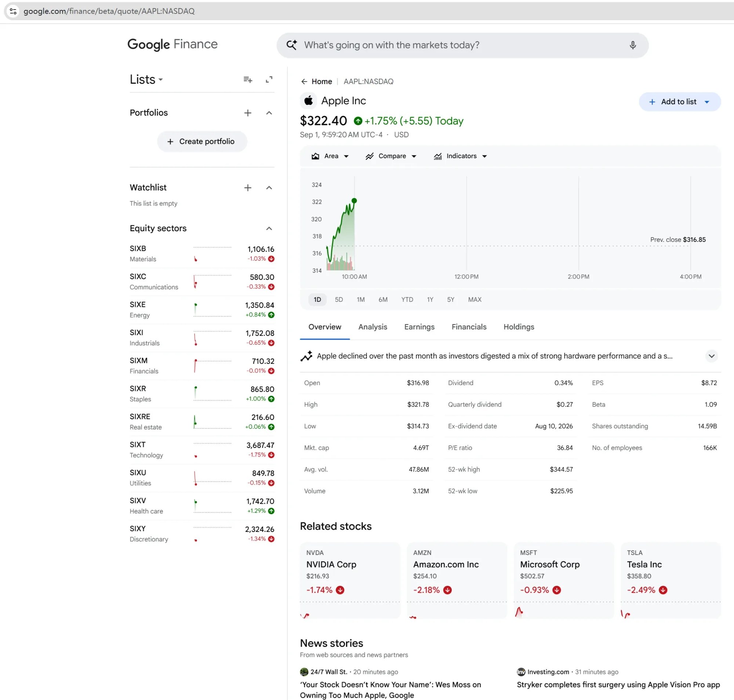
Task: Switch to the Earnings tab
Action: pos(419,327)
